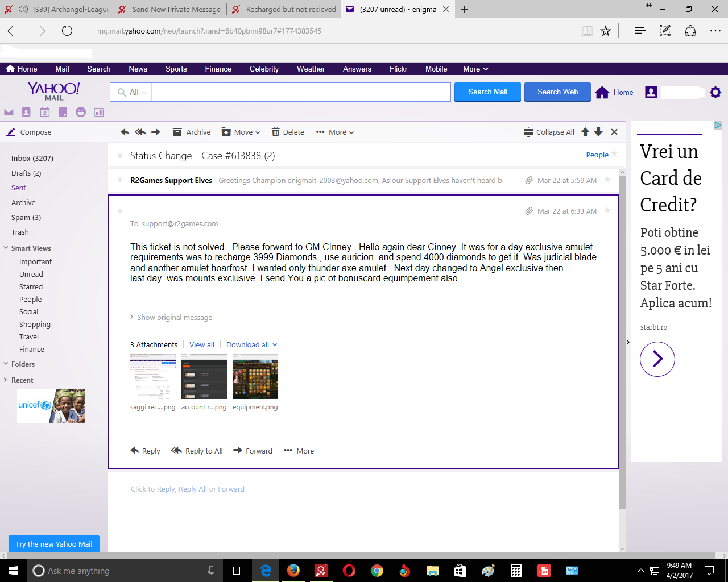
Task: Click the Reply All arrow icon in toolbar
Action: 140,132
